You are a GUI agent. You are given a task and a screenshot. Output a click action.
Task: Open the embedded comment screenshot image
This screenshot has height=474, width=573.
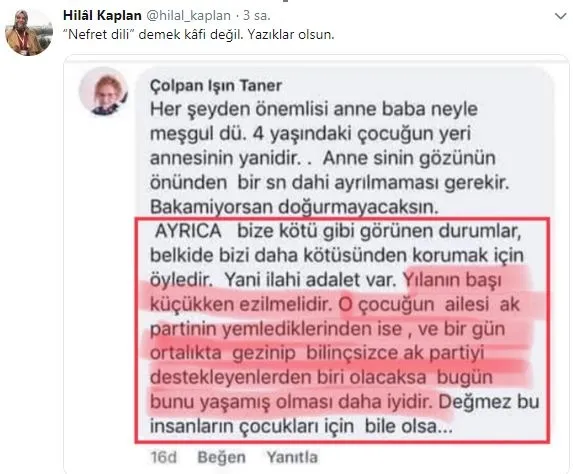pos(316,264)
